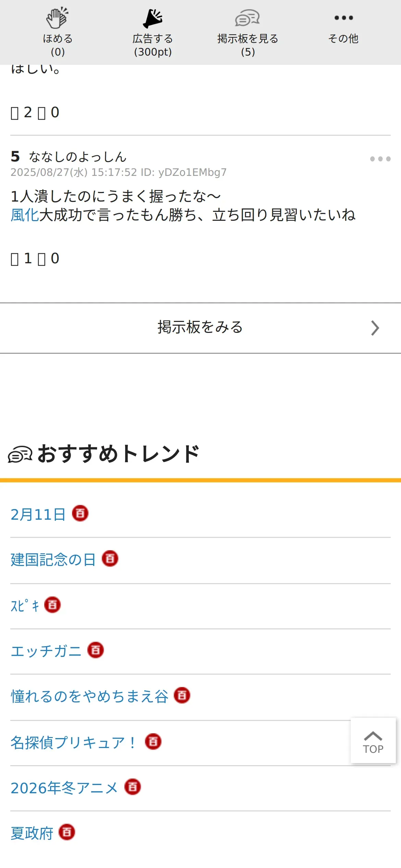The image size is (401, 868).
Task: Open the 2026年冬アニメ trend entry
Action: click(64, 788)
